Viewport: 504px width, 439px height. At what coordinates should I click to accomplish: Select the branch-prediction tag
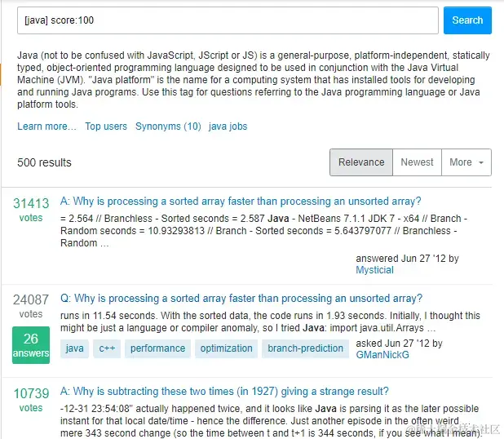click(305, 348)
